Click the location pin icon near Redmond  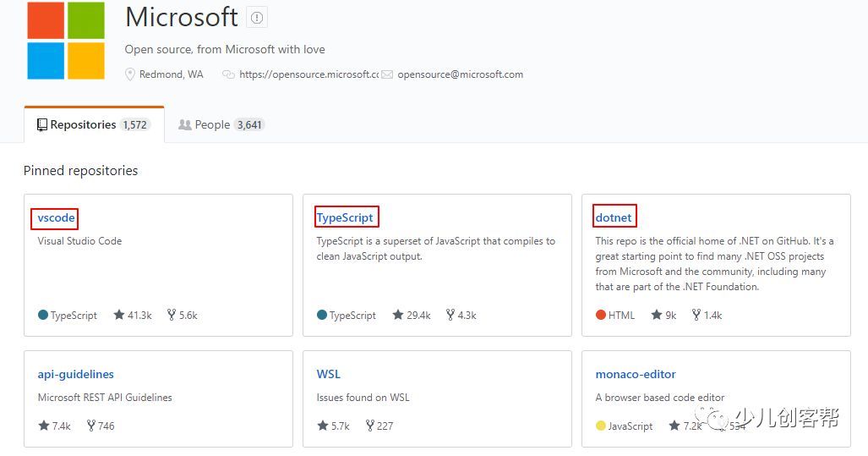pyautogui.click(x=130, y=74)
